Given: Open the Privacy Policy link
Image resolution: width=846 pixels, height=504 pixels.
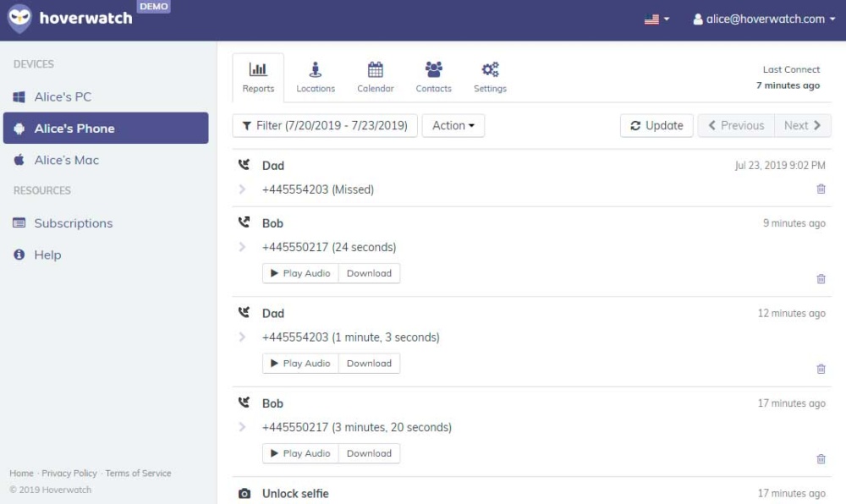Looking at the screenshot, I should tap(69, 474).
